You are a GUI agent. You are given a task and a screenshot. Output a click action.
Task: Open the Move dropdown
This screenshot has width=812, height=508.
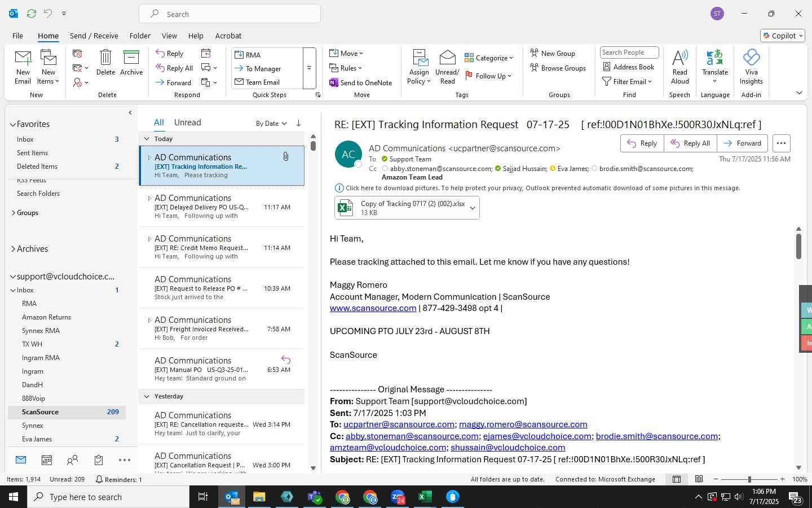pos(346,53)
